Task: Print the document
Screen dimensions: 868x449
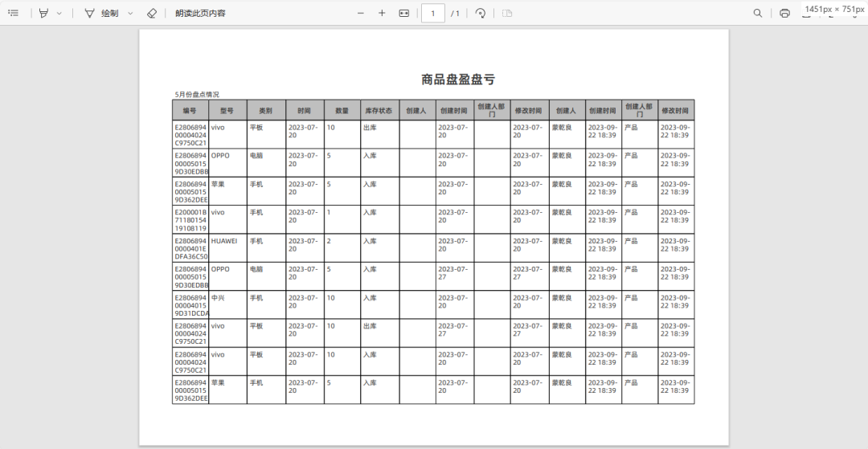Action: 784,13
